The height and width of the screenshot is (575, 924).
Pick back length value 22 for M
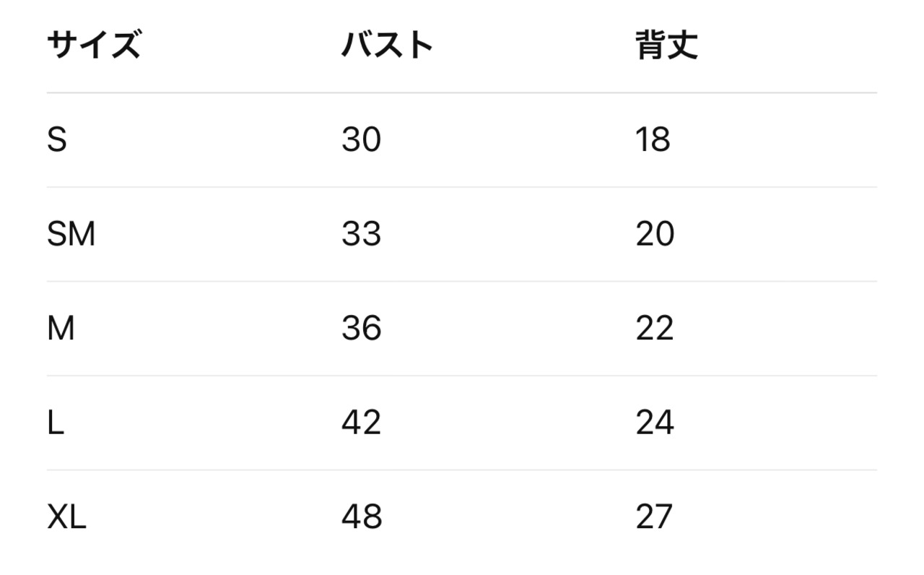[655, 329]
